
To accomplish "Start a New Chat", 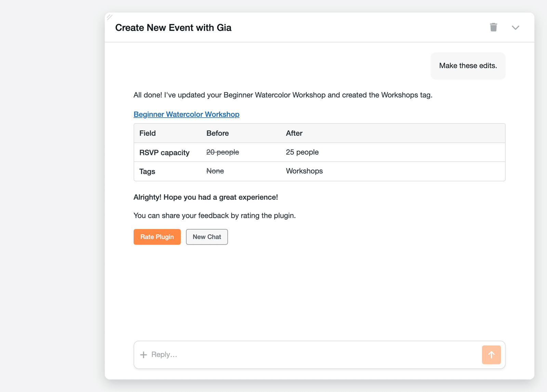I will point(207,237).
